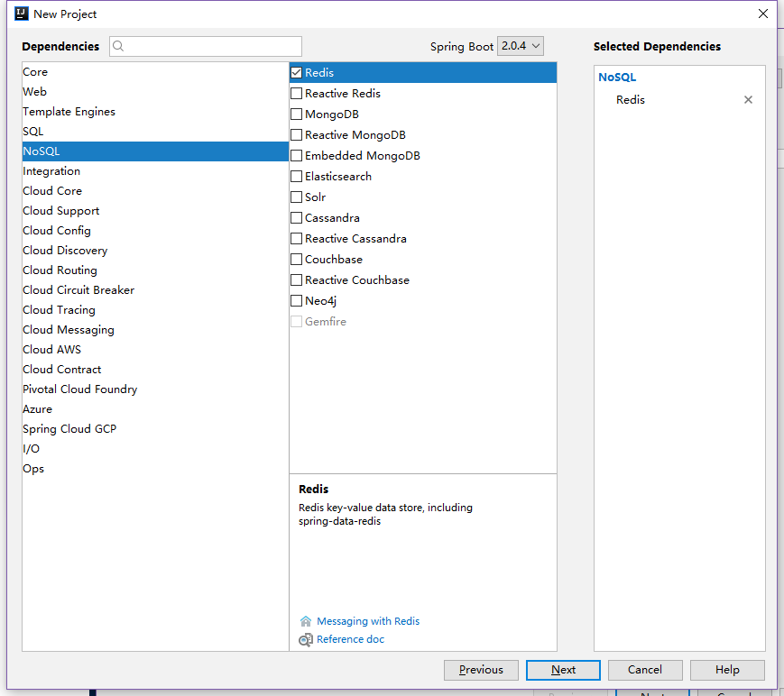Click the IntelliJ IDEA logo icon
This screenshot has width=784, height=696.
click(x=22, y=14)
